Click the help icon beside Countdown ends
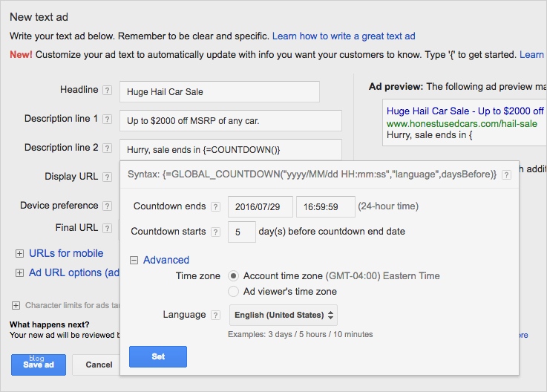 click(x=215, y=206)
